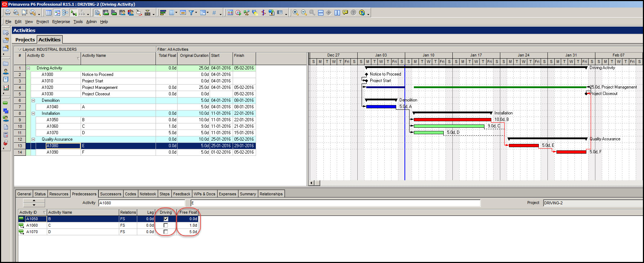Click the Zoom In magnifier
This screenshot has height=263, width=644.
pos(295,13)
